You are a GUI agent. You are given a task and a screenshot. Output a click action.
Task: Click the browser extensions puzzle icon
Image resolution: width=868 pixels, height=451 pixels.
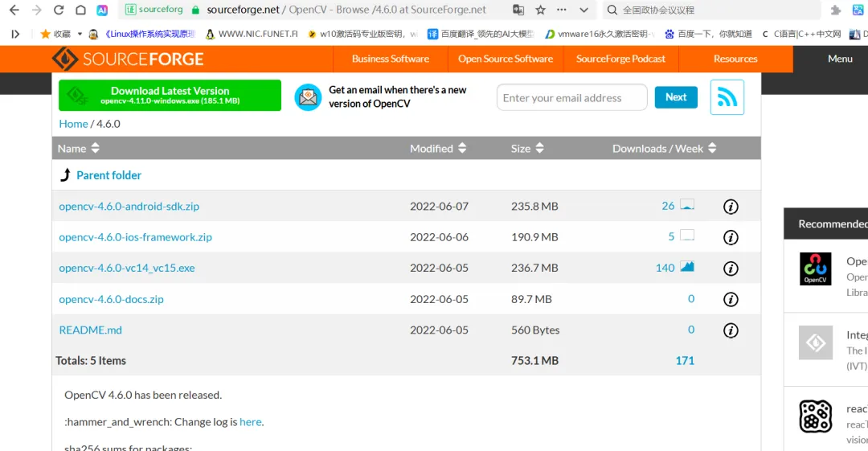point(836,10)
